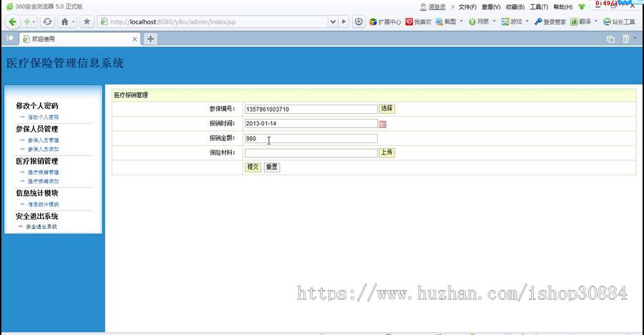Reset the form with 重置 button
Viewport: 644px width, 335px height.
click(271, 167)
